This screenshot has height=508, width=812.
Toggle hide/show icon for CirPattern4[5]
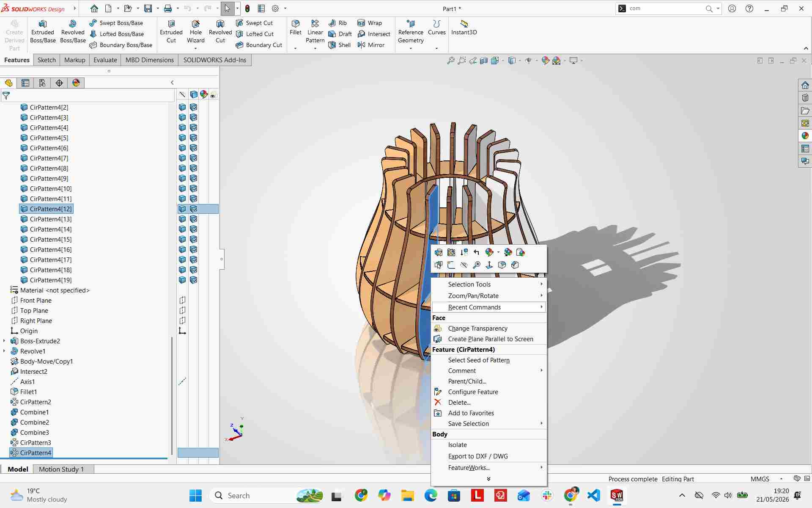182,138
